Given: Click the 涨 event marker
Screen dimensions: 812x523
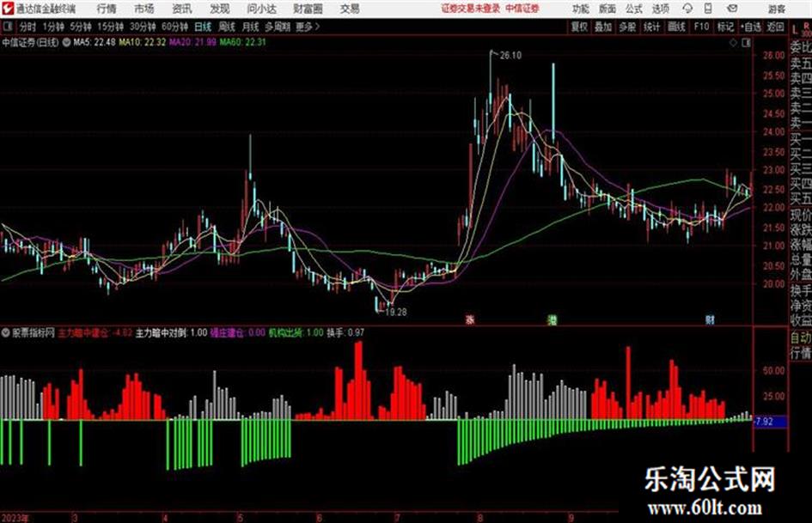Looking at the screenshot, I should coord(470,319).
